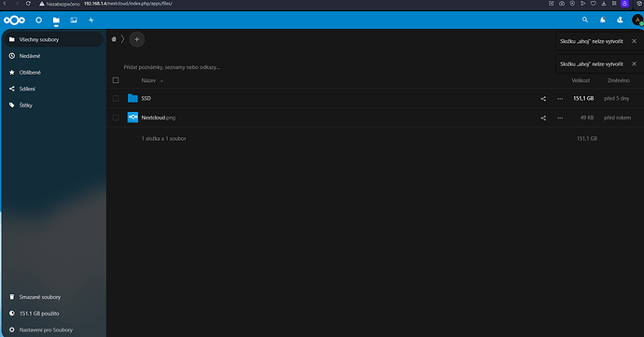Open the search magnifier in header
Viewport: 644px width, 337px height.
pos(585,20)
